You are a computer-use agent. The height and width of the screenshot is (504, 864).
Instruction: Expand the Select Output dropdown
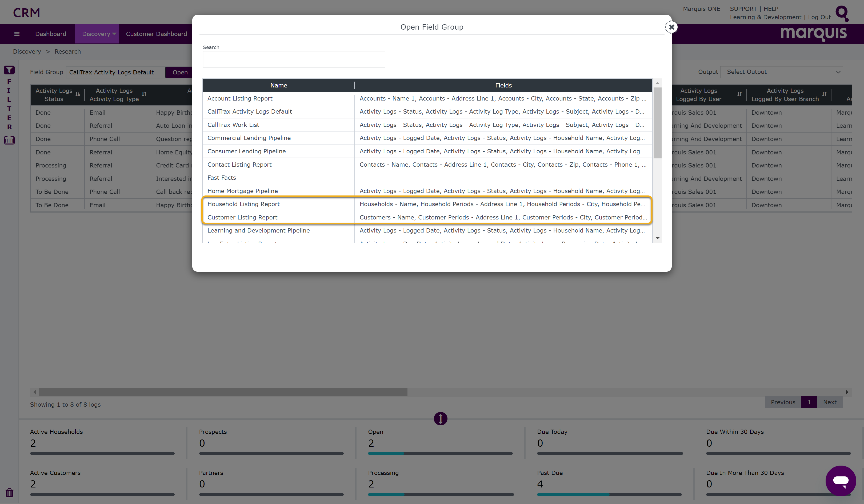pyautogui.click(x=781, y=72)
